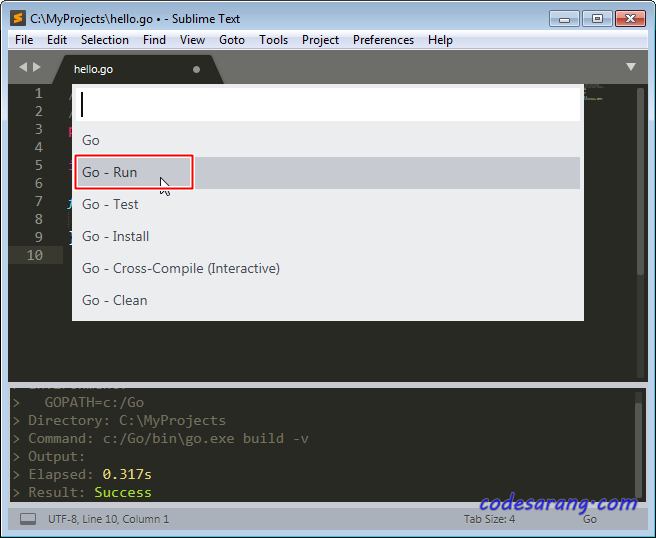Open the Help menu
Image resolution: width=656 pixels, height=538 pixels.
pyautogui.click(x=440, y=40)
